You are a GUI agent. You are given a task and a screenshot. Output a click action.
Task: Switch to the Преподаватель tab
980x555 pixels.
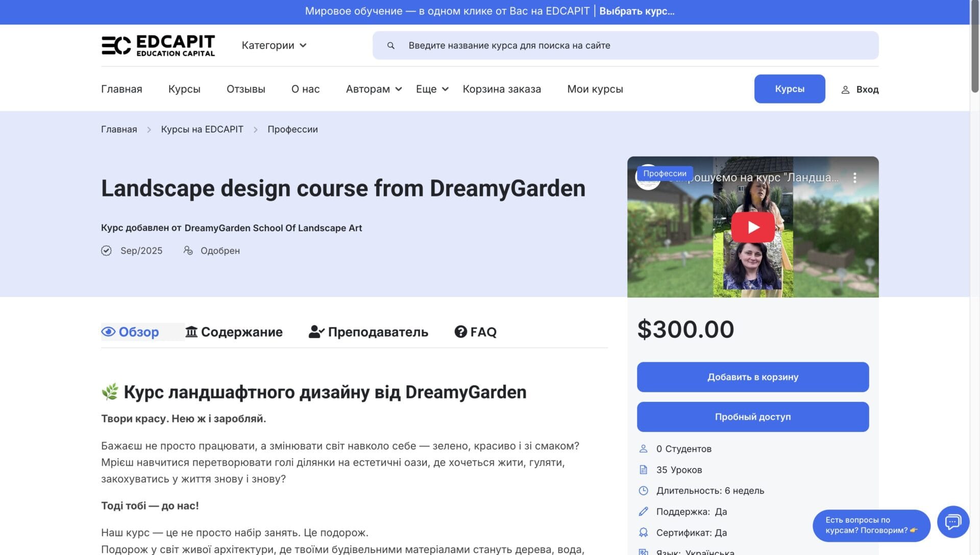tap(369, 332)
